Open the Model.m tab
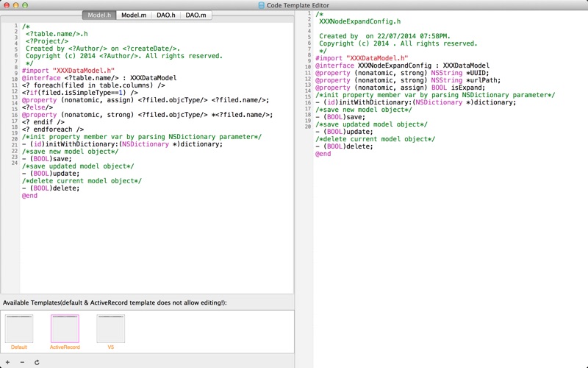 [134, 15]
